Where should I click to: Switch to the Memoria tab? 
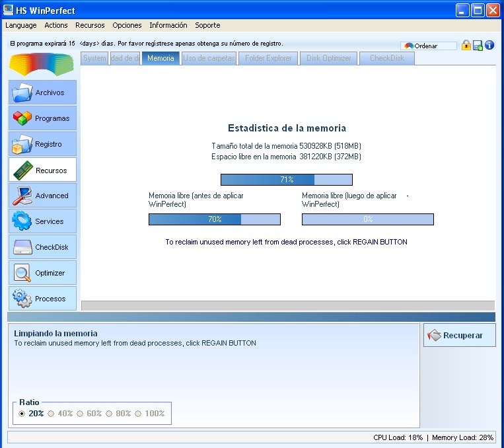161,58
